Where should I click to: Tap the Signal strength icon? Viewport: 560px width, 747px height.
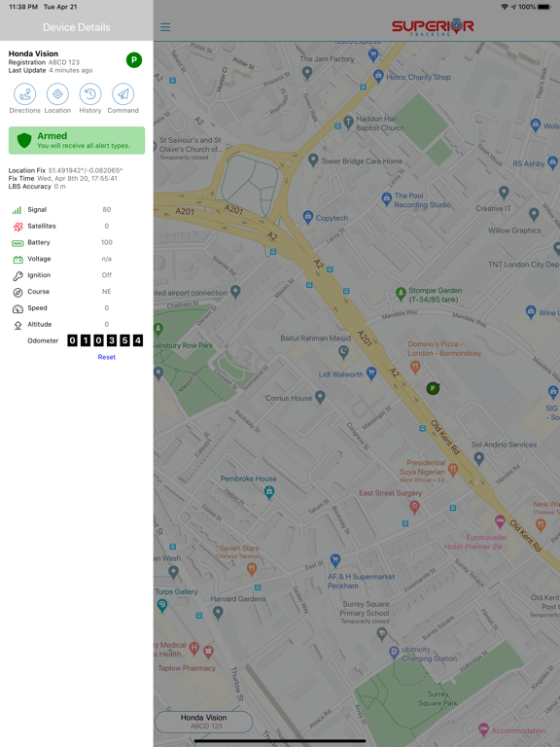(x=17, y=210)
